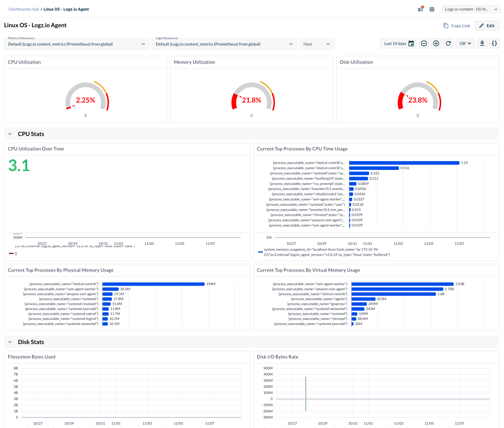Collapse the CPU Stats section

[x=10, y=134]
